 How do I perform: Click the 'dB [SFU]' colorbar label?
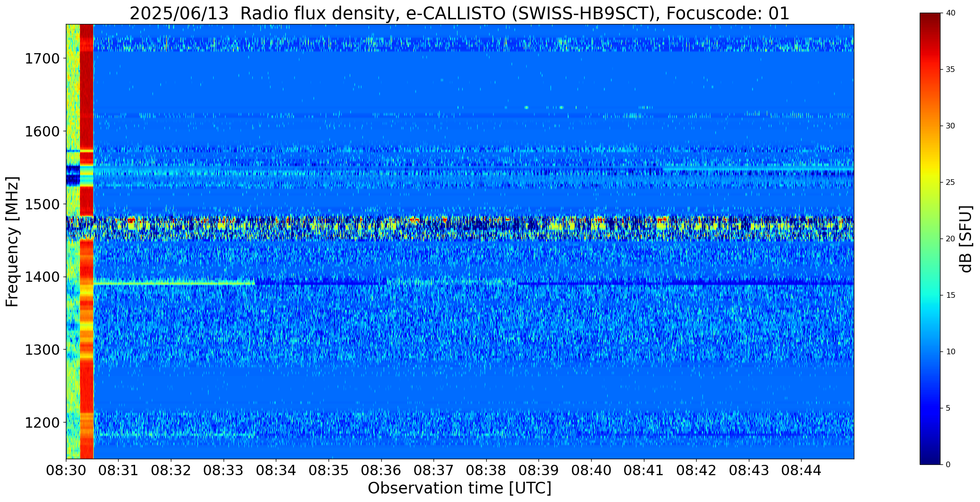pyautogui.click(x=966, y=239)
